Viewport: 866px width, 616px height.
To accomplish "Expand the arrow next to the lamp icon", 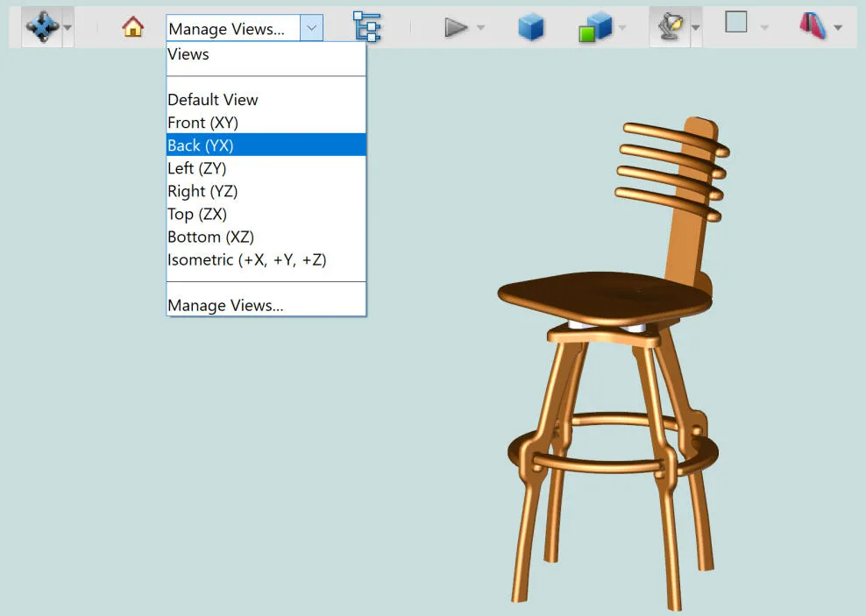I will pos(695,27).
